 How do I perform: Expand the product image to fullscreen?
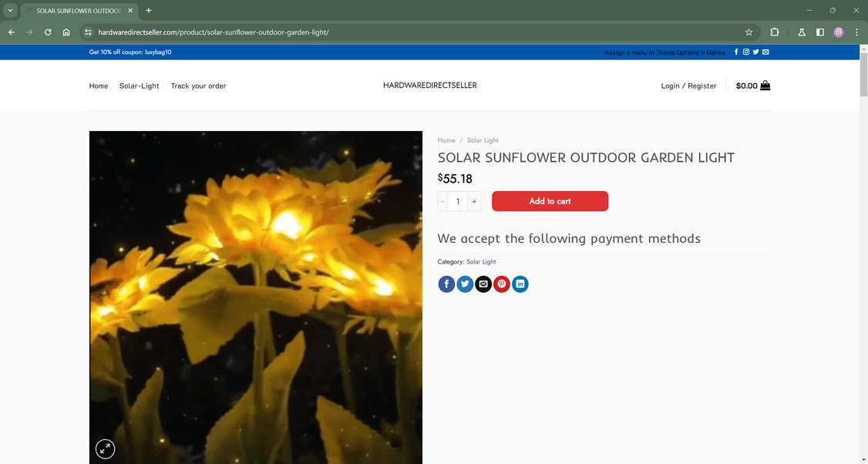105,448
